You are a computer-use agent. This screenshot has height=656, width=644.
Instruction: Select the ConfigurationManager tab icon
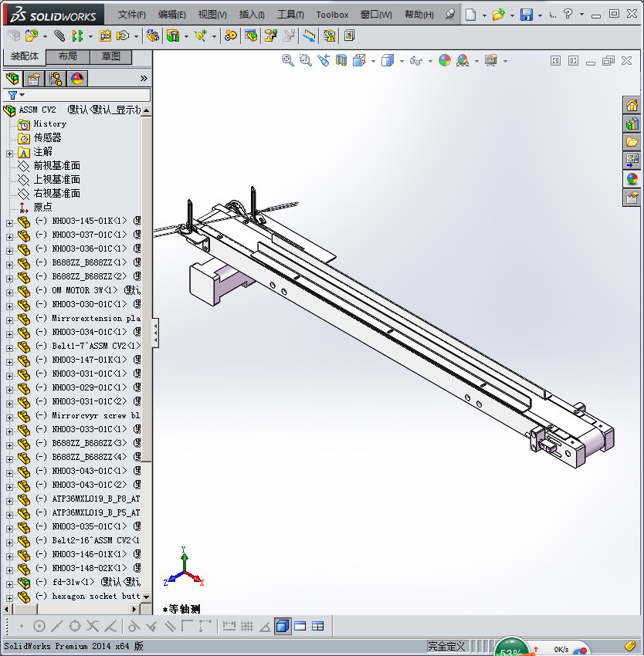click(56, 78)
